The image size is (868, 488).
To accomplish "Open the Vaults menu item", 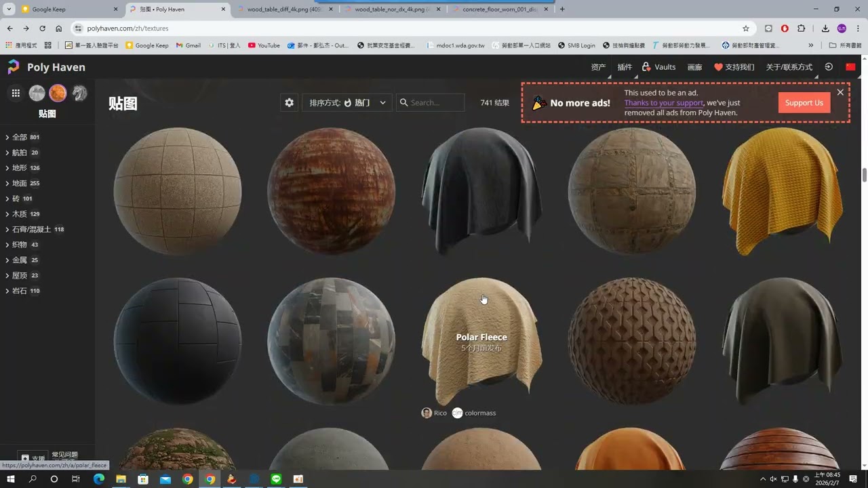I will (x=659, y=67).
